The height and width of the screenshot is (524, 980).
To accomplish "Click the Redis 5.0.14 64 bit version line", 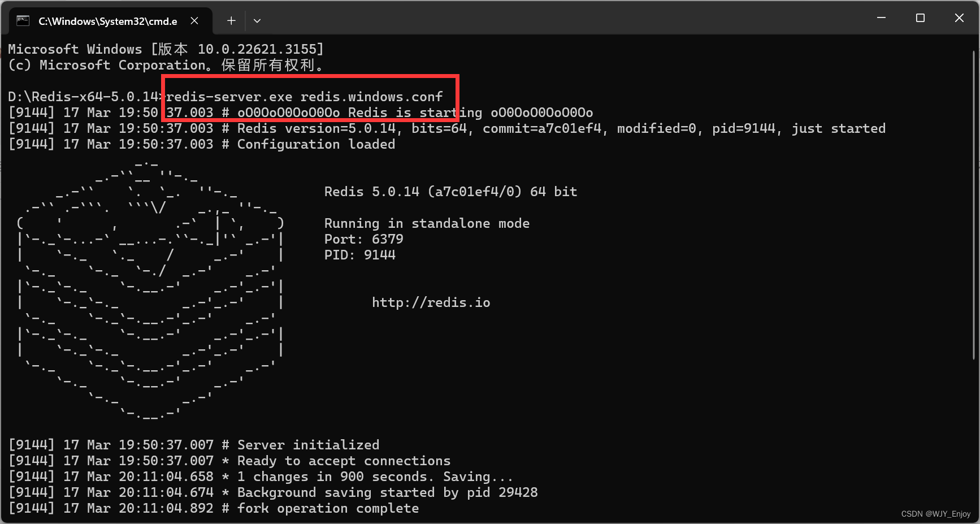I will 450,192.
